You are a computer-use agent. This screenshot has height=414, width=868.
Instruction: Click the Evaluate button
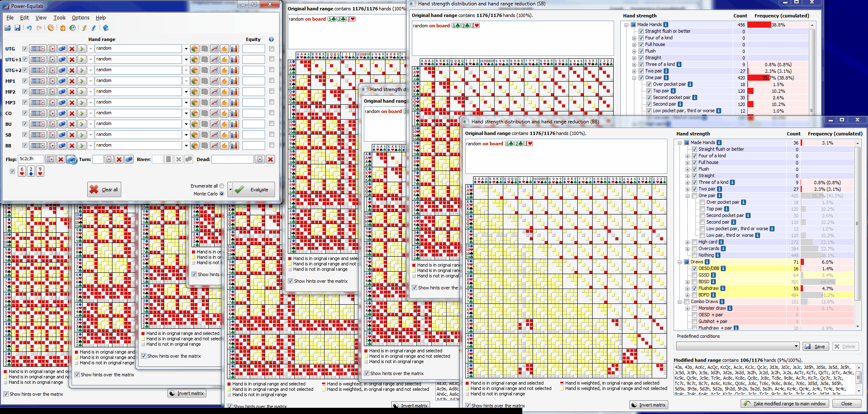pyautogui.click(x=253, y=190)
